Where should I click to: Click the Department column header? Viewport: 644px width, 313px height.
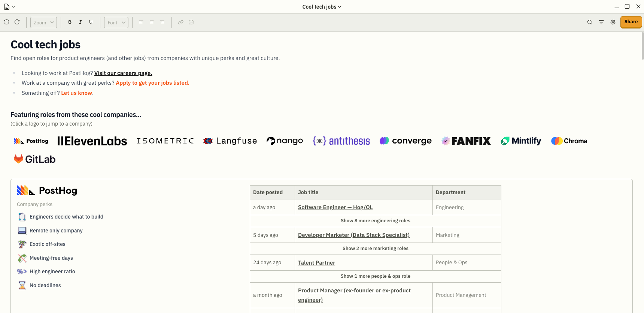(x=467, y=192)
